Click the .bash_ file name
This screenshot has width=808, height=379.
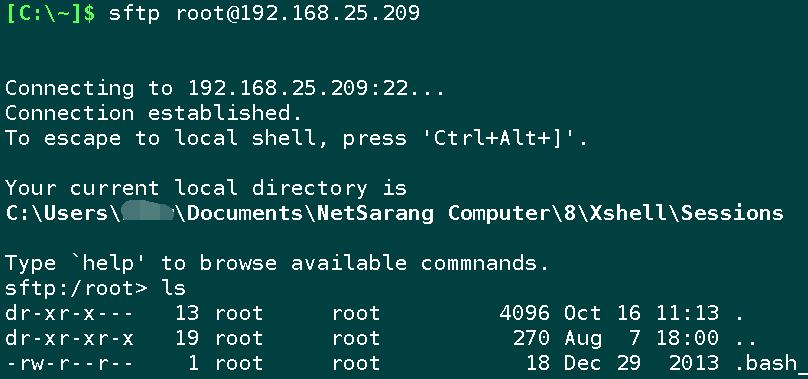771,364
